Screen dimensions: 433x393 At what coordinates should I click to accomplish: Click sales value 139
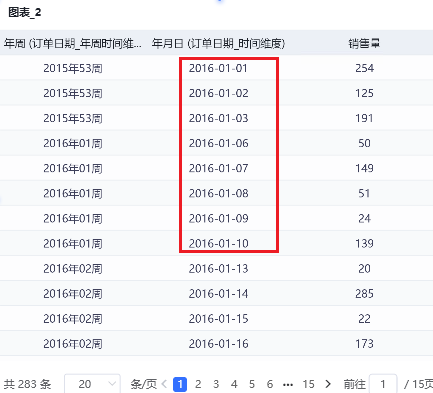click(x=364, y=243)
